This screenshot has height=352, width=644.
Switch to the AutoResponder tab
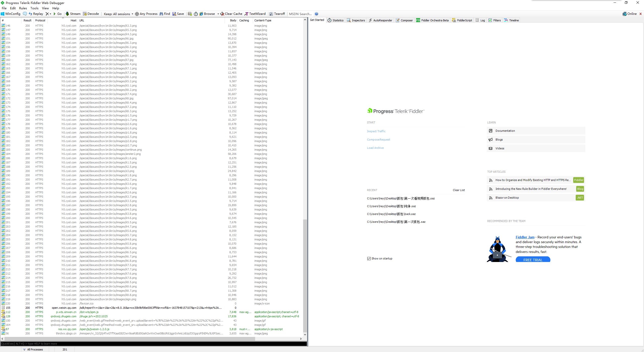(380, 20)
